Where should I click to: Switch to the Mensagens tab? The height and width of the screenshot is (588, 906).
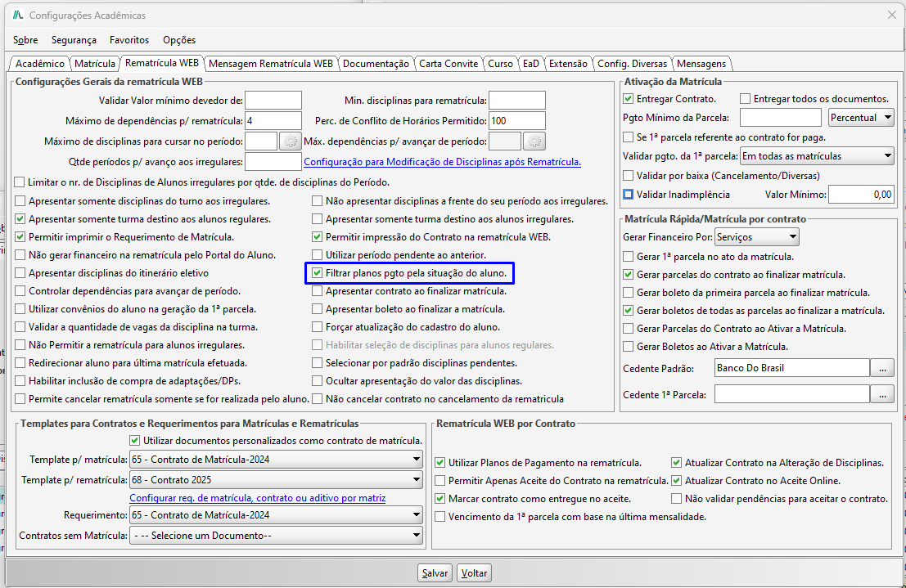click(x=701, y=64)
